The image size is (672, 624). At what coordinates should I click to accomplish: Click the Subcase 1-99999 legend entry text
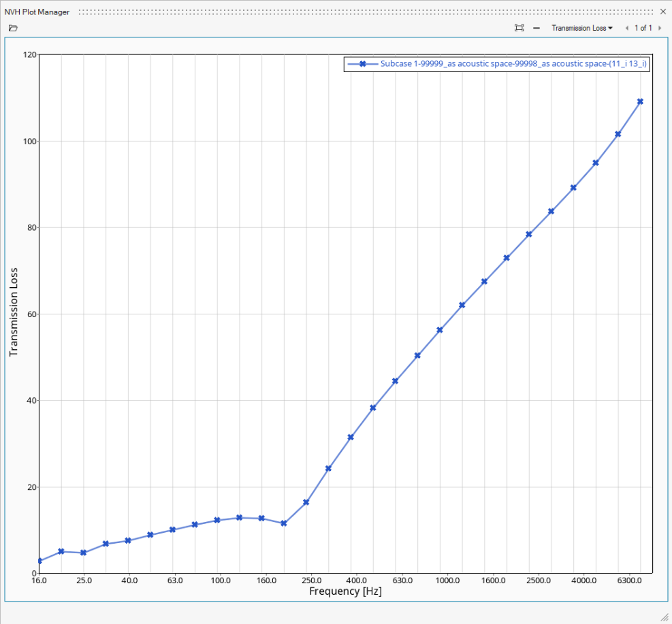pyautogui.click(x=513, y=64)
